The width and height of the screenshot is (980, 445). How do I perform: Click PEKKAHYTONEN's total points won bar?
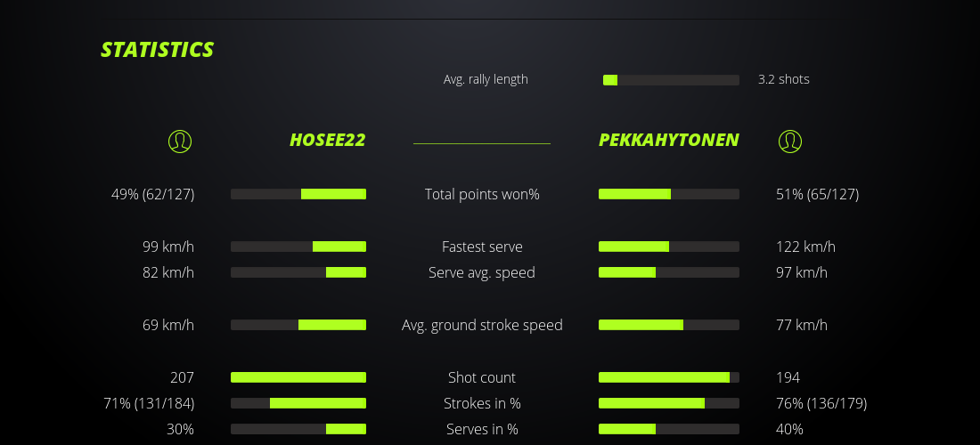tap(668, 194)
